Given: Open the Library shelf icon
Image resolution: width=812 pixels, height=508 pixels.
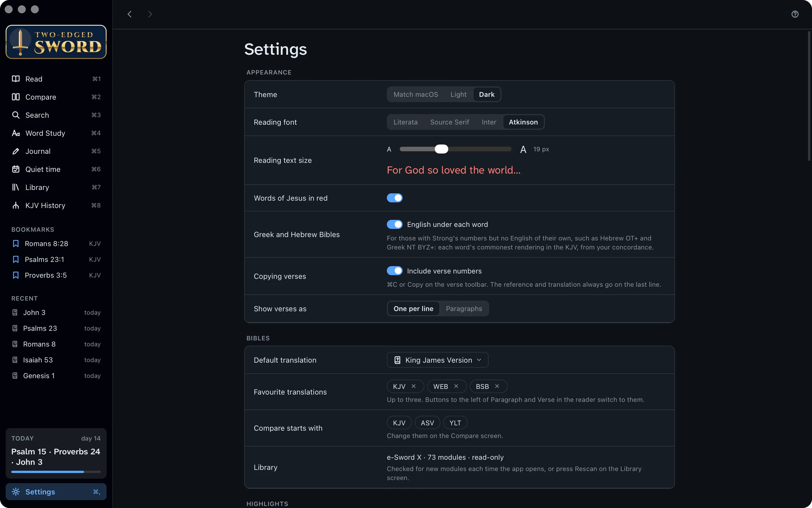Looking at the screenshot, I should pyautogui.click(x=16, y=187).
